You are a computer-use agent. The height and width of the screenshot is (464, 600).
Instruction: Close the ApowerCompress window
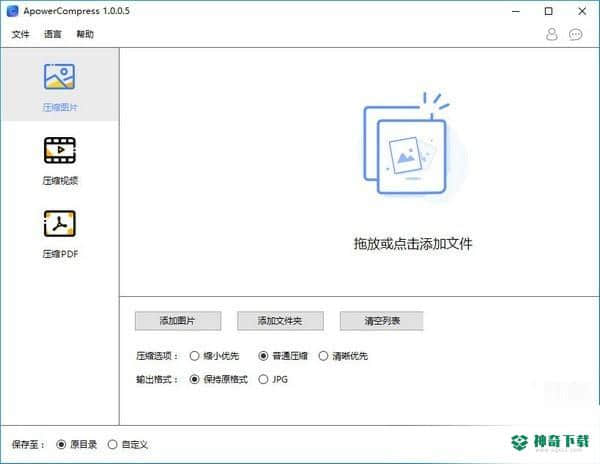582,11
